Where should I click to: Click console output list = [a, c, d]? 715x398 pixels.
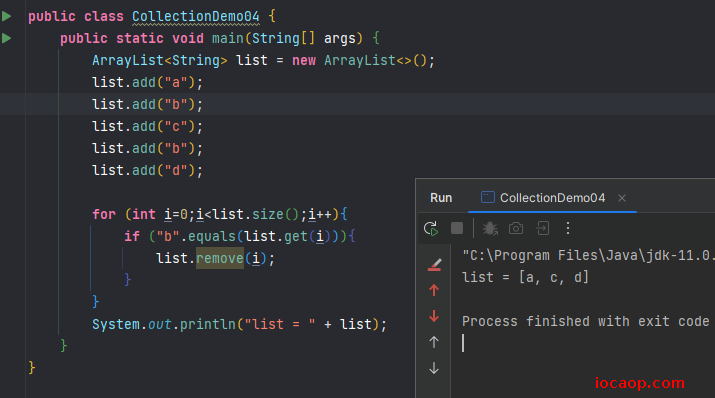click(x=525, y=277)
